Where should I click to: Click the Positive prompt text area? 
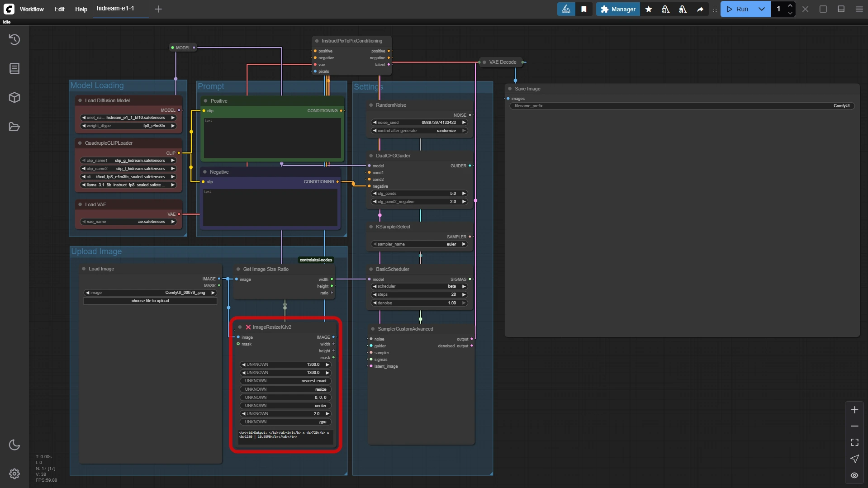point(272,138)
